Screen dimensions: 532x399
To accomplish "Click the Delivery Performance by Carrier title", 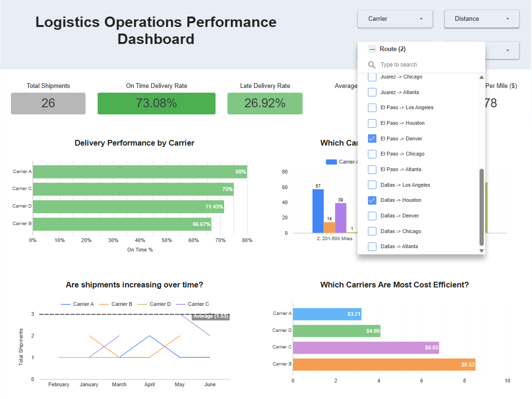I will point(134,143).
